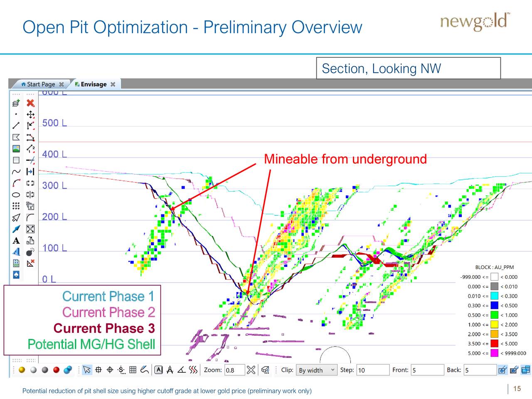Image resolution: width=532 pixels, height=399 pixels.
Task: Open the Clip dropdown currently set to By width
Action: tap(317, 370)
